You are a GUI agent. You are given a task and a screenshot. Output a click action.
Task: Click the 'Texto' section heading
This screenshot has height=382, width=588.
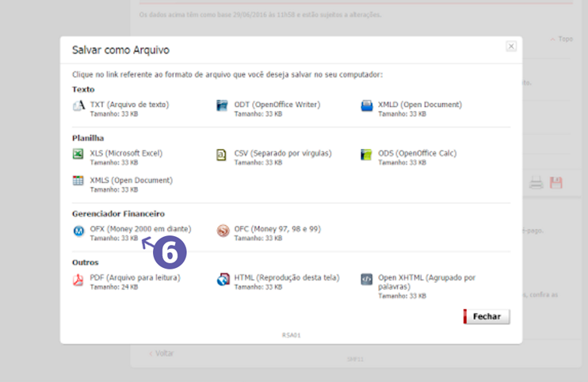point(83,90)
